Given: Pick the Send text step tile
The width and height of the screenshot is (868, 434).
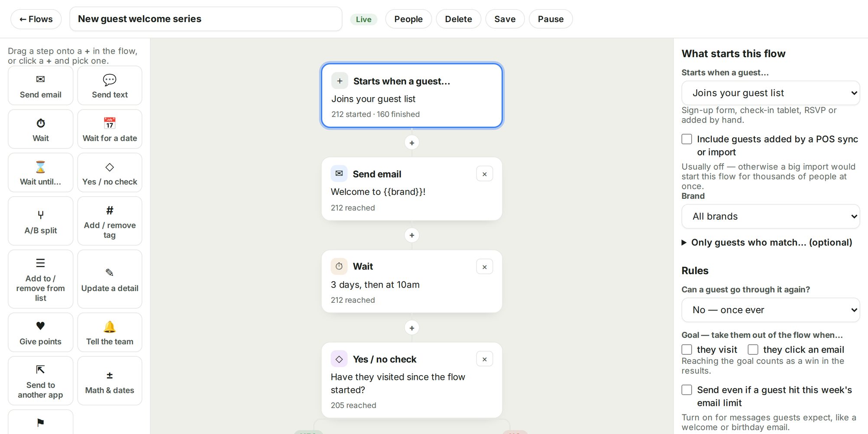Looking at the screenshot, I should click(110, 86).
